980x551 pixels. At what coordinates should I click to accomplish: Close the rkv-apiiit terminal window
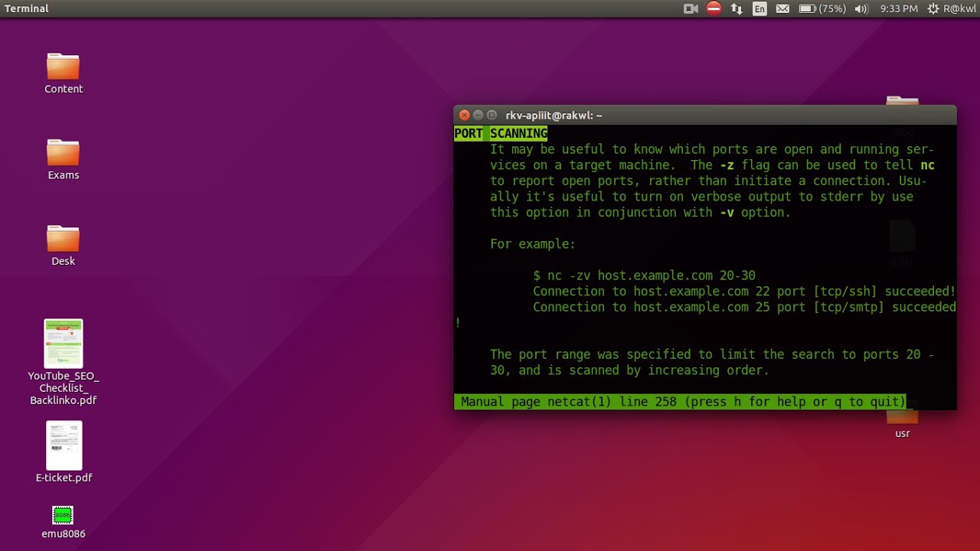465,116
